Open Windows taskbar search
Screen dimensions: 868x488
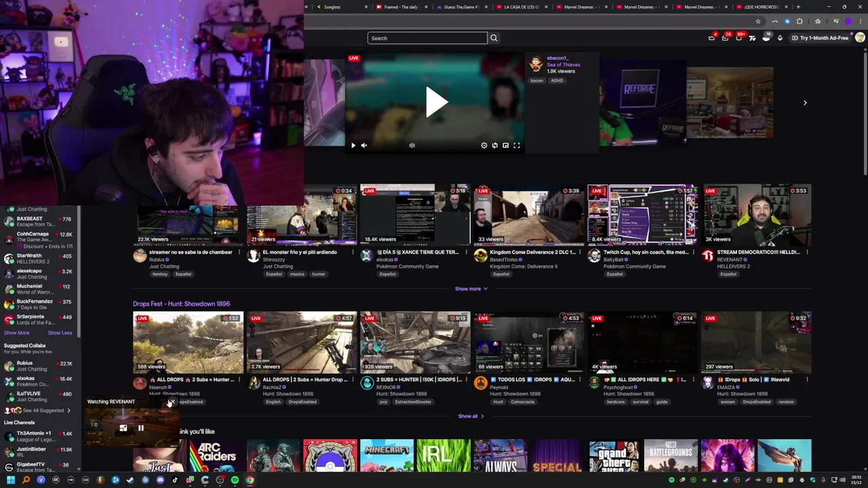click(x=26, y=480)
